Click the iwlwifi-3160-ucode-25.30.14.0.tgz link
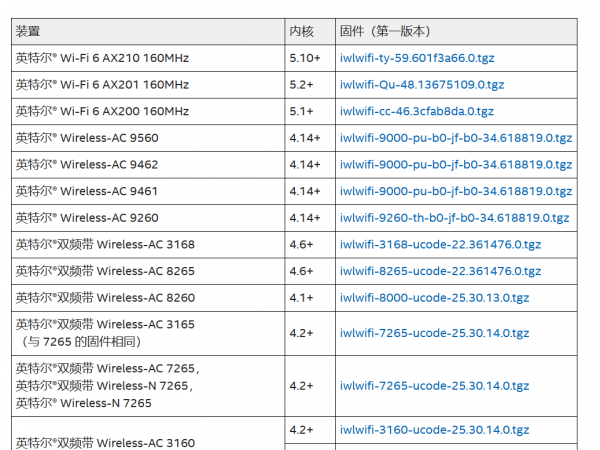This screenshot has height=450, width=600. click(x=434, y=430)
